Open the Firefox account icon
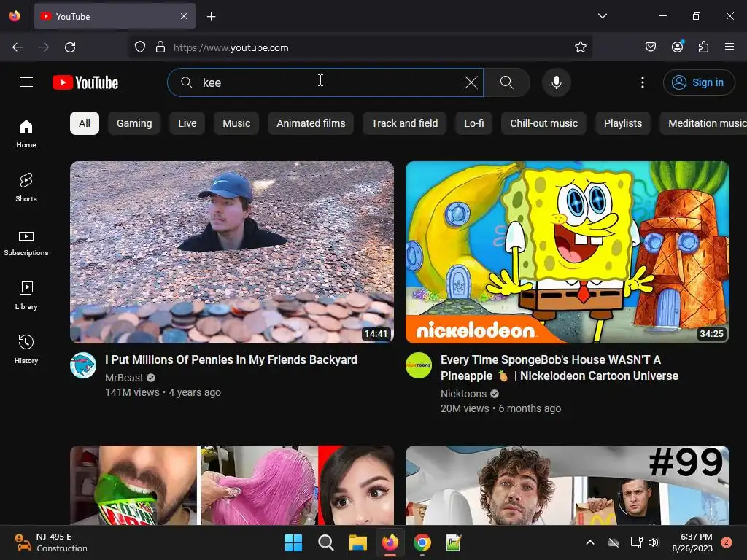Screen dimensions: 747x560 677,47
